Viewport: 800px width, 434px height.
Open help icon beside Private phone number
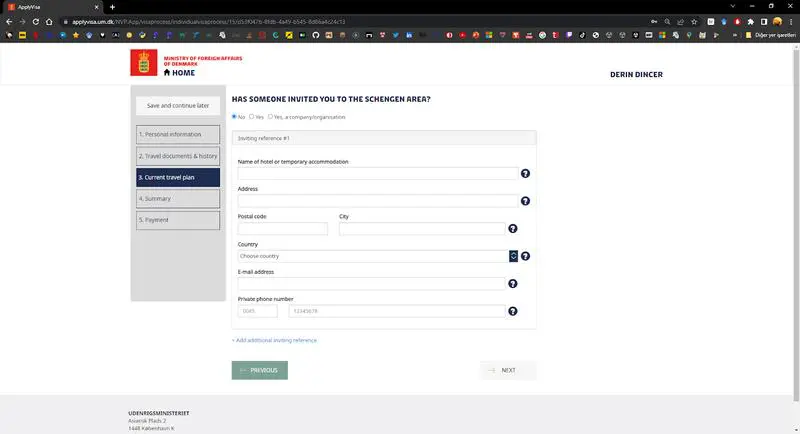coord(513,311)
